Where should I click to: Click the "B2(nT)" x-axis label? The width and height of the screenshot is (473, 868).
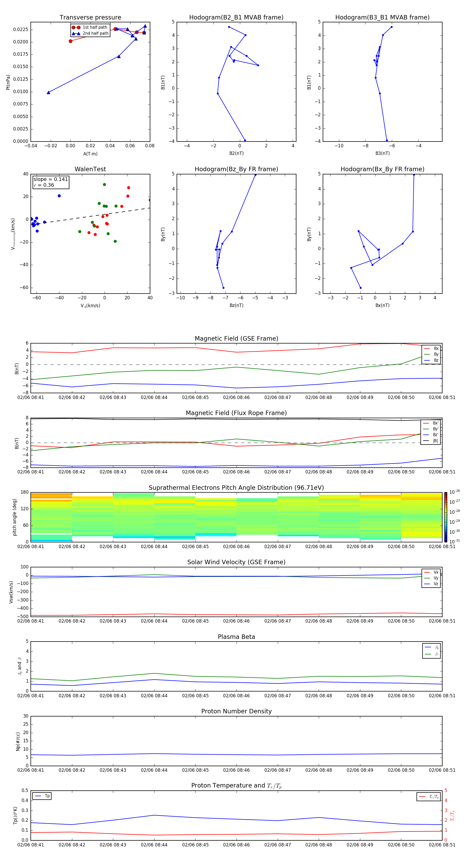point(236,153)
